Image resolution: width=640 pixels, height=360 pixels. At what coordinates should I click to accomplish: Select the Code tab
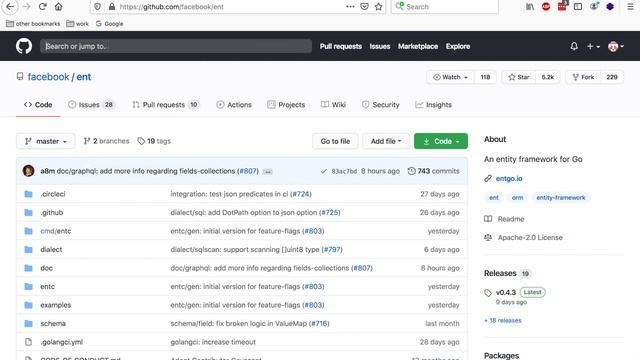point(38,104)
